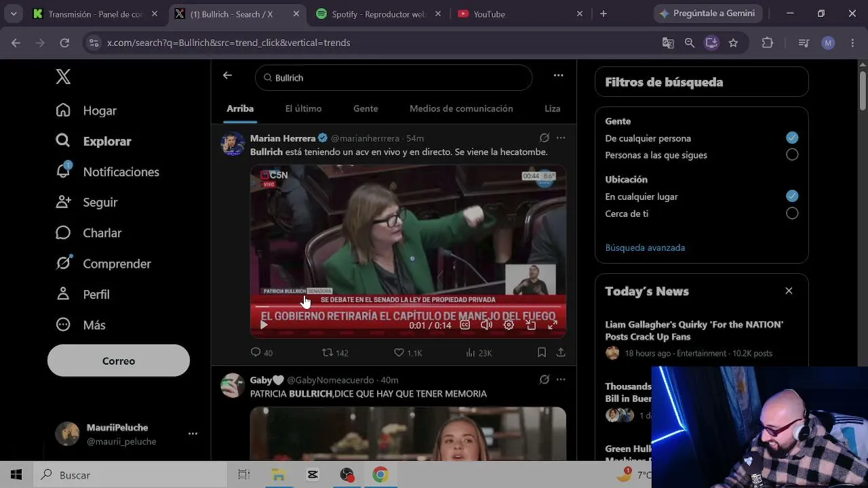Open Pregúntale a Gemini button
The height and width of the screenshot is (488, 868).
708,14
